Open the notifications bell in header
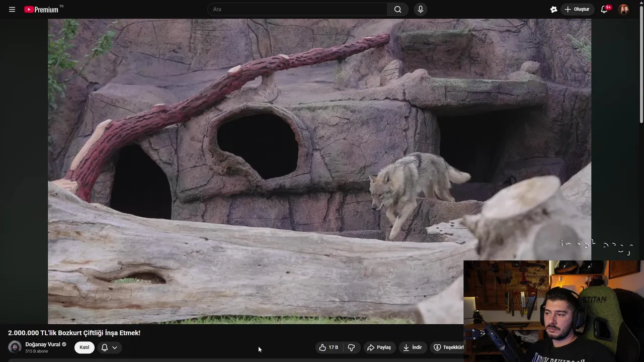This screenshot has height=362, width=644. coord(605,9)
